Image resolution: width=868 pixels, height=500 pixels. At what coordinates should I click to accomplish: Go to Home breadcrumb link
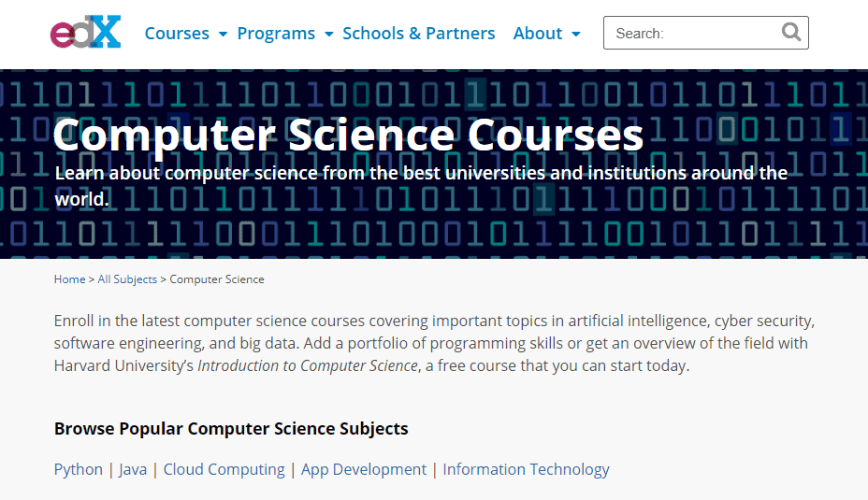tap(70, 279)
